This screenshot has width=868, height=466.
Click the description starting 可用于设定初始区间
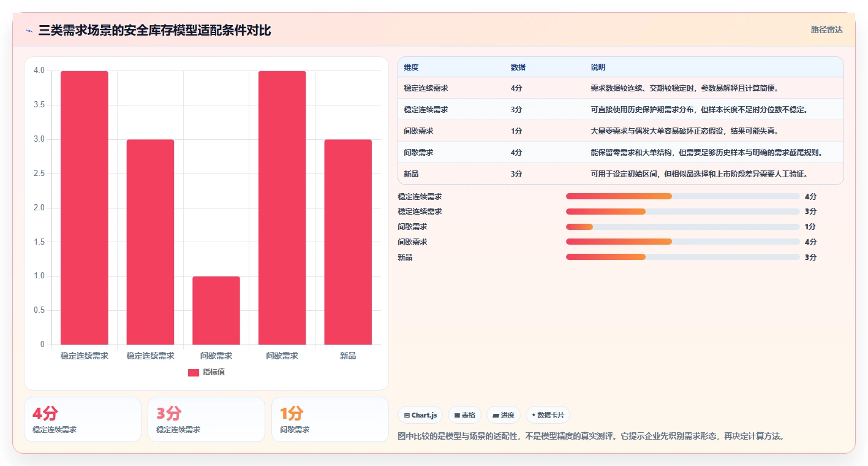pos(700,174)
